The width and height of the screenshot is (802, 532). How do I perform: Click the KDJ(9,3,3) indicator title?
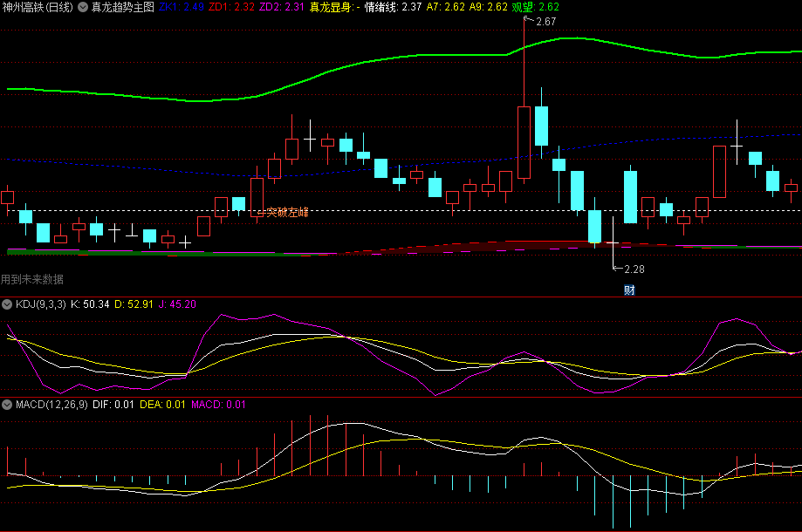click(x=41, y=304)
